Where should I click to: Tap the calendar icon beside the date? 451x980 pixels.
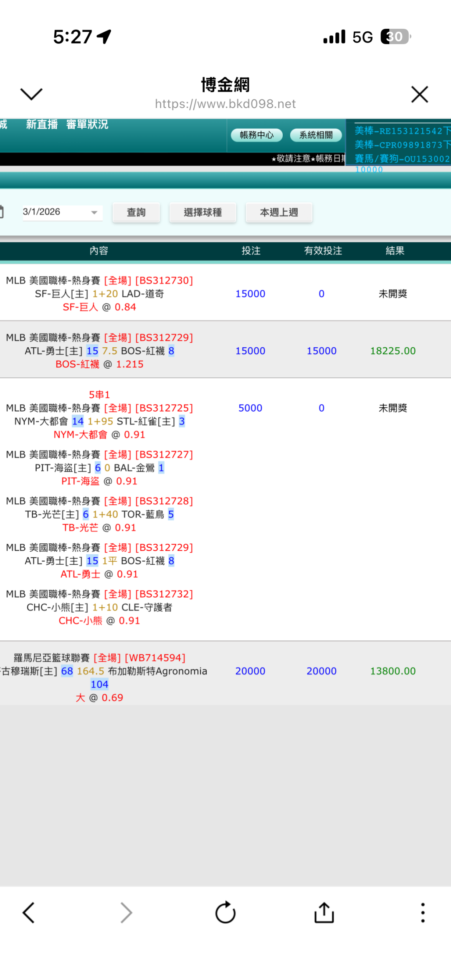pos(2,212)
